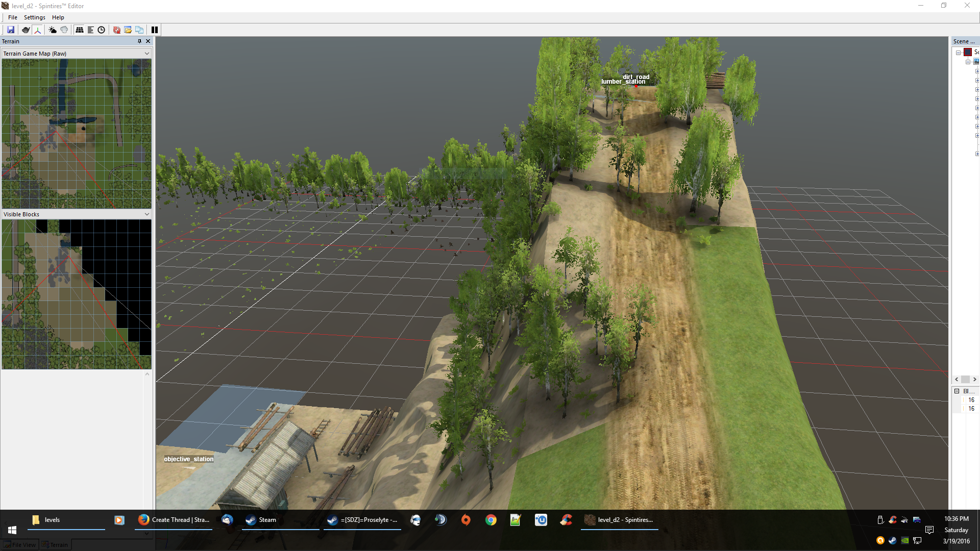Click the clock time-of-day icon
980x551 pixels.
click(101, 30)
